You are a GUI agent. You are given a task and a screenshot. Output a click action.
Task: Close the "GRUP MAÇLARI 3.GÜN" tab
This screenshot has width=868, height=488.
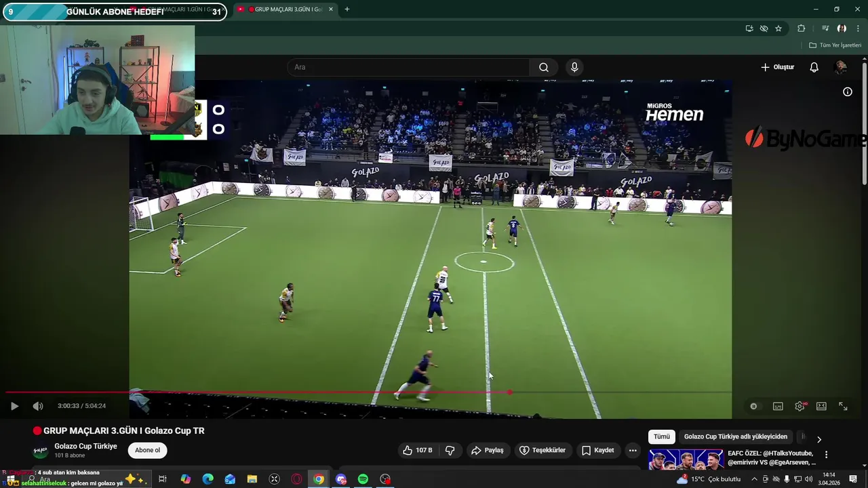click(x=331, y=9)
